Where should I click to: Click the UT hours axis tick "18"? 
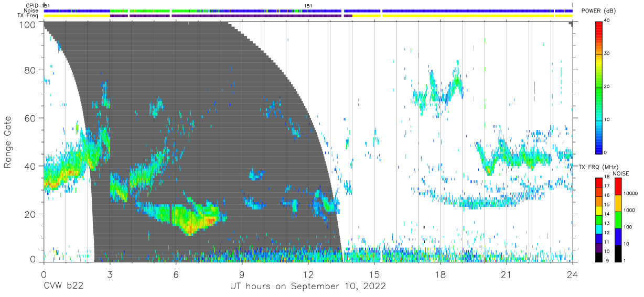(x=440, y=274)
